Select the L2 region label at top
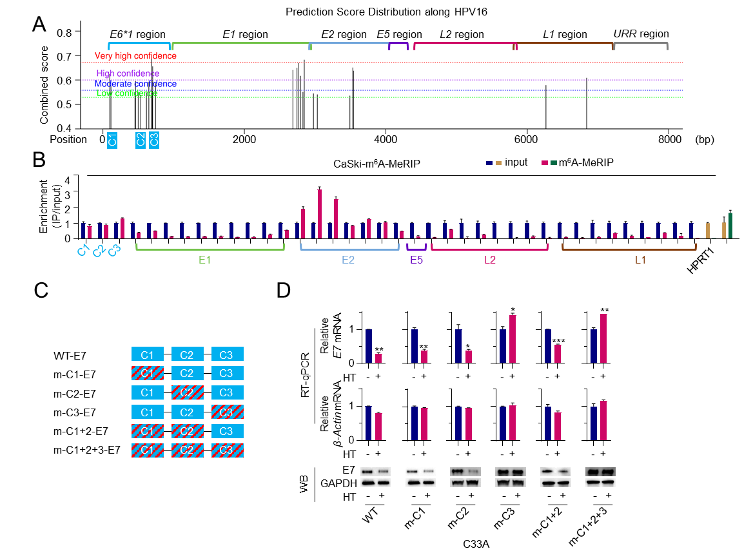The height and width of the screenshot is (560, 753). [x=462, y=35]
